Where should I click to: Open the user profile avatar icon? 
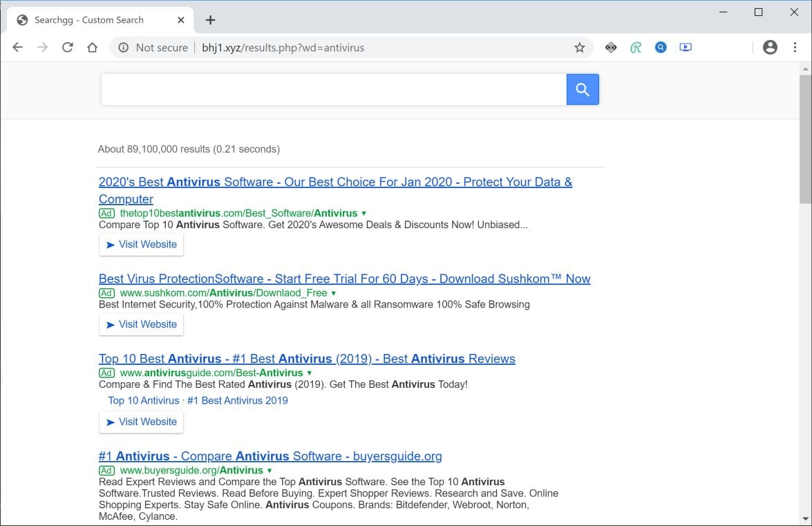tap(770, 48)
